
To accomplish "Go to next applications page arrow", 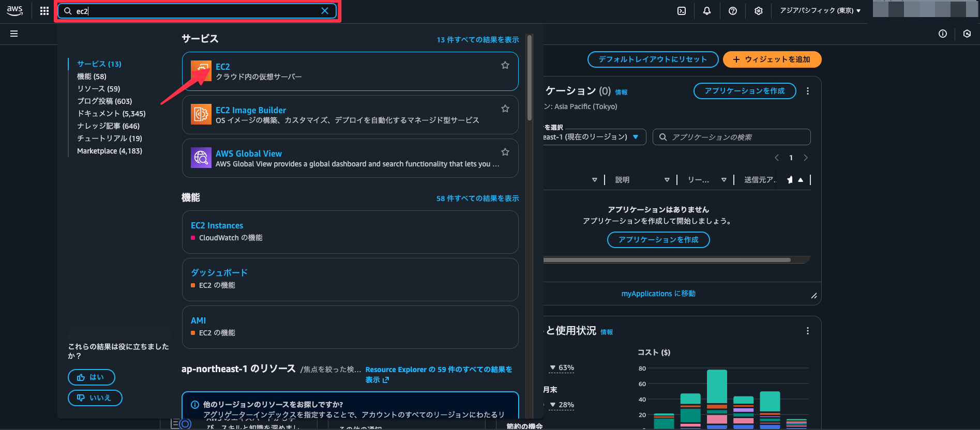I will (806, 158).
